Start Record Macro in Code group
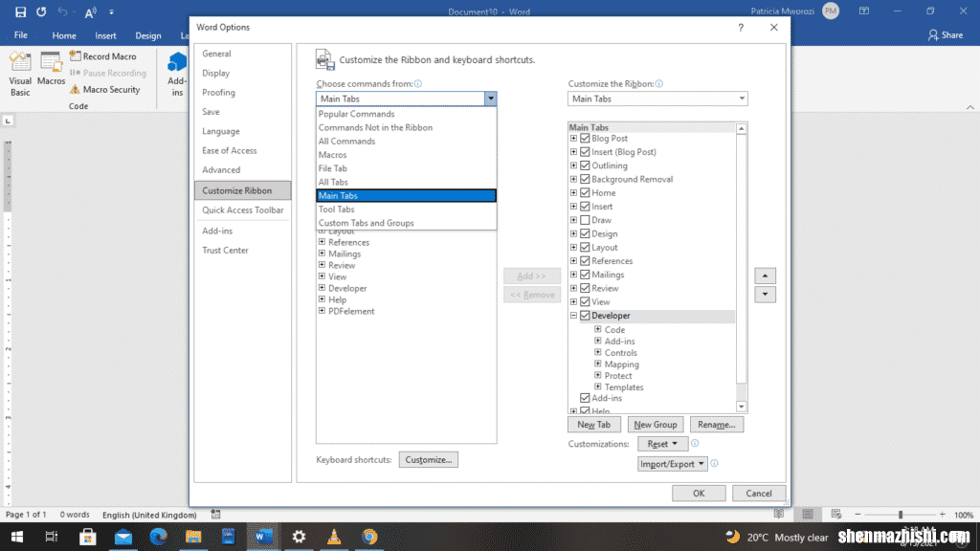 coord(103,56)
